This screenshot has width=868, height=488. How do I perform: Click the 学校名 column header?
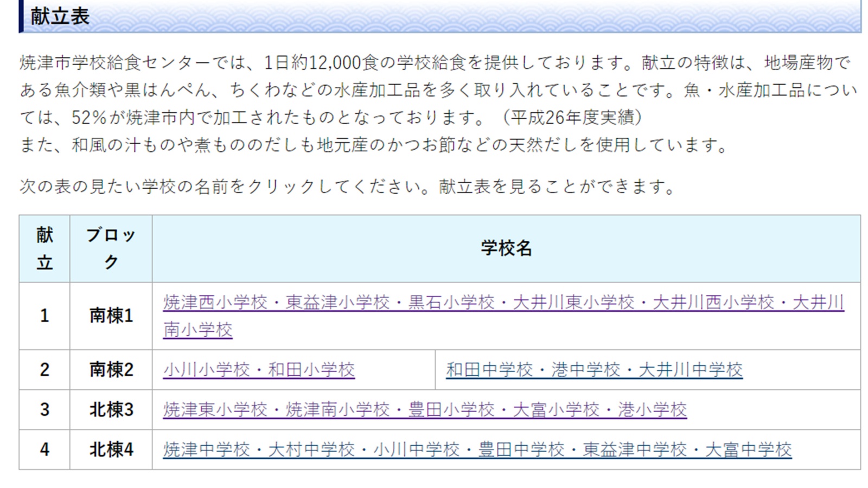tap(506, 248)
